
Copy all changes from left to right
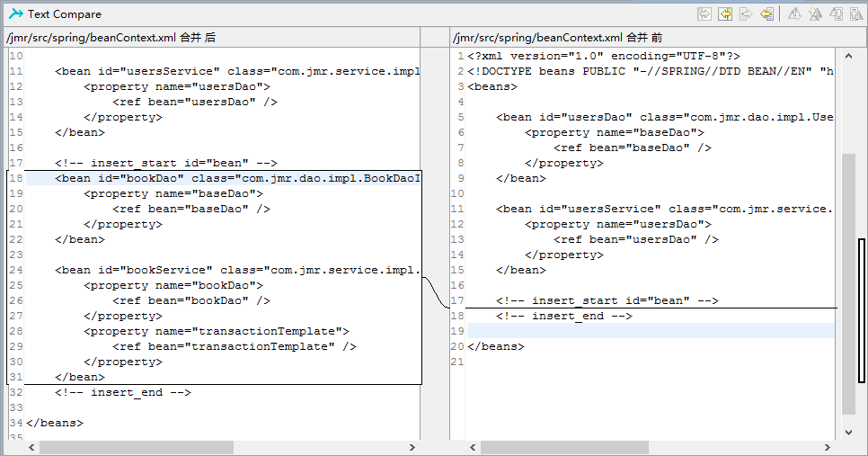point(704,13)
